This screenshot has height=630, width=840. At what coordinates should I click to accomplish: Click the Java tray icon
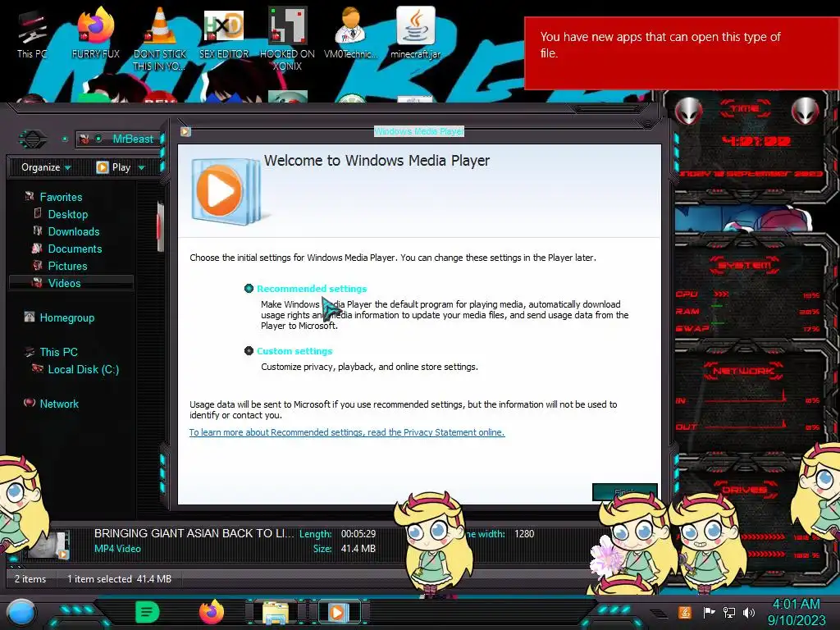[685, 612]
